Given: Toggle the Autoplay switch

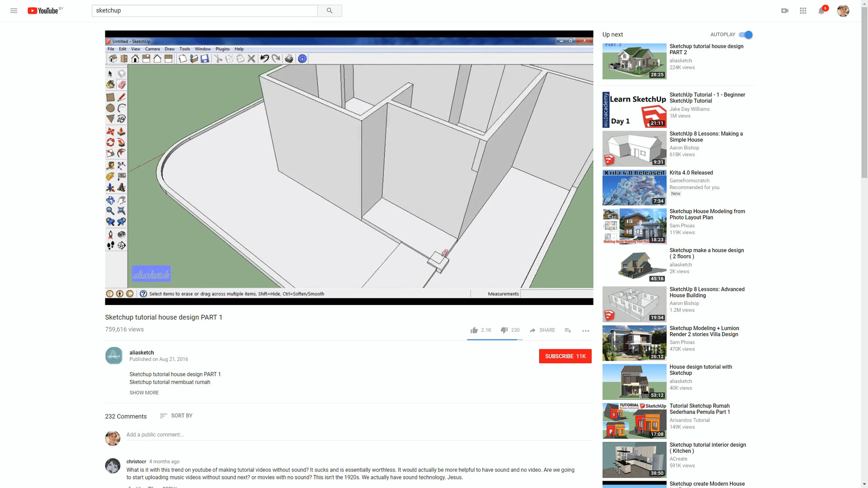Looking at the screenshot, I should (x=745, y=34).
